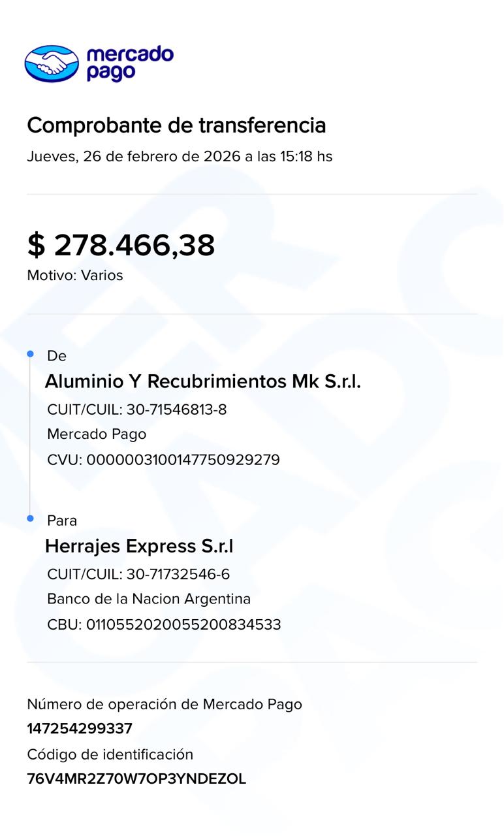
Task: Select the "Comprobante de transferencia" heading
Action: tap(176, 125)
